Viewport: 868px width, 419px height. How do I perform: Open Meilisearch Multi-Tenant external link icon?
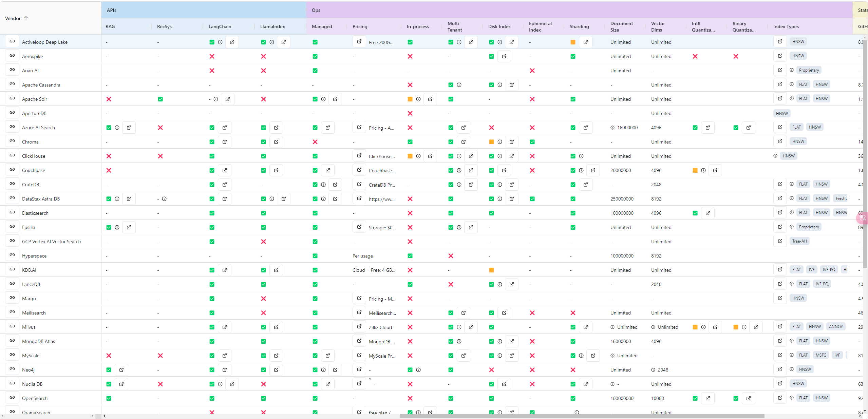pos(464,313)
